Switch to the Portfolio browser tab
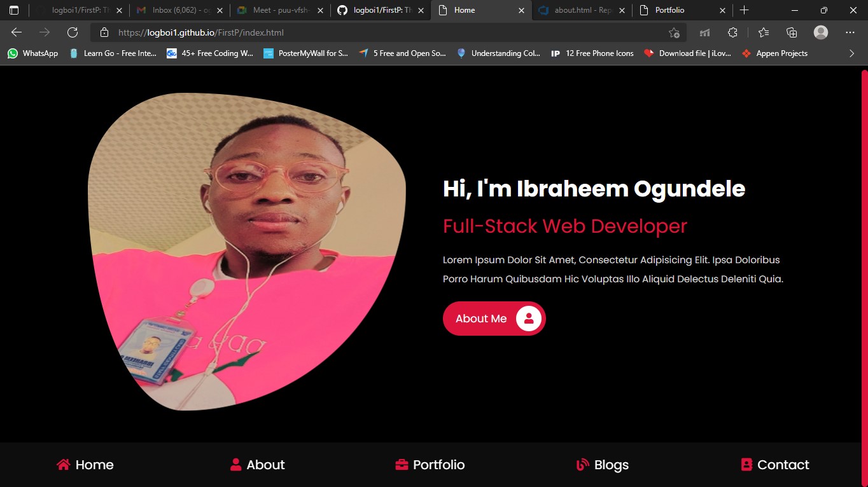This screenshot has width=868, height=487. (x=669, y=10)
